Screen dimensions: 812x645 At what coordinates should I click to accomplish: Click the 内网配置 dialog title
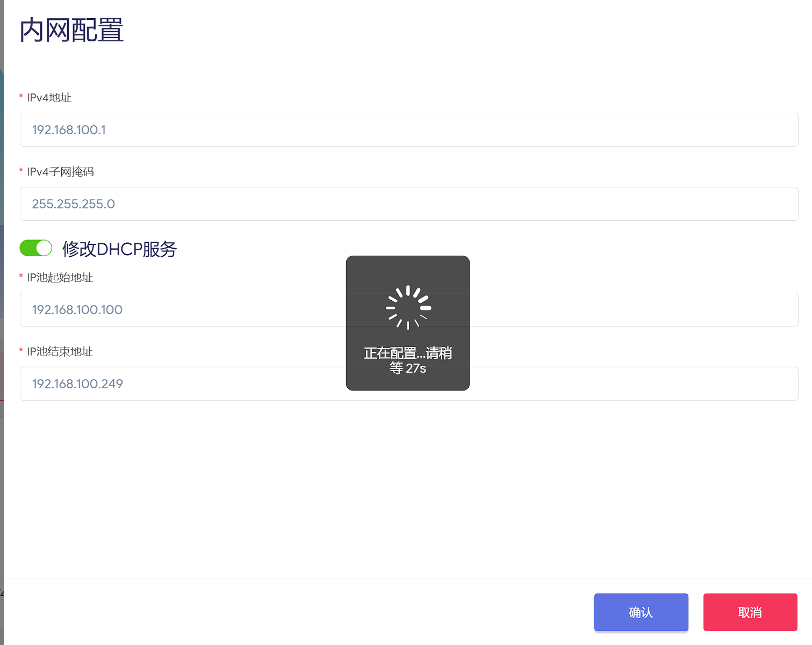(x=71, y=30)
